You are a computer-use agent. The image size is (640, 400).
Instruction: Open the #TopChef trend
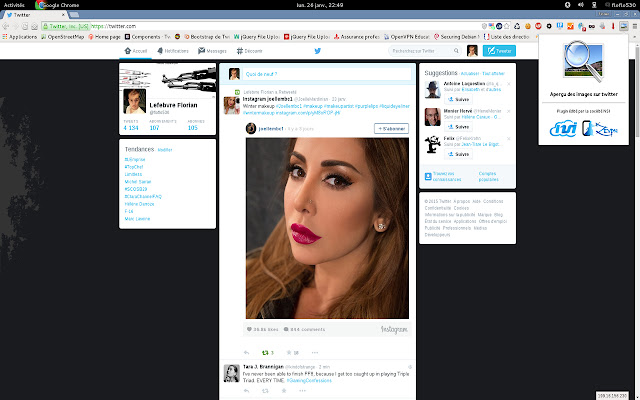(134, 167)
